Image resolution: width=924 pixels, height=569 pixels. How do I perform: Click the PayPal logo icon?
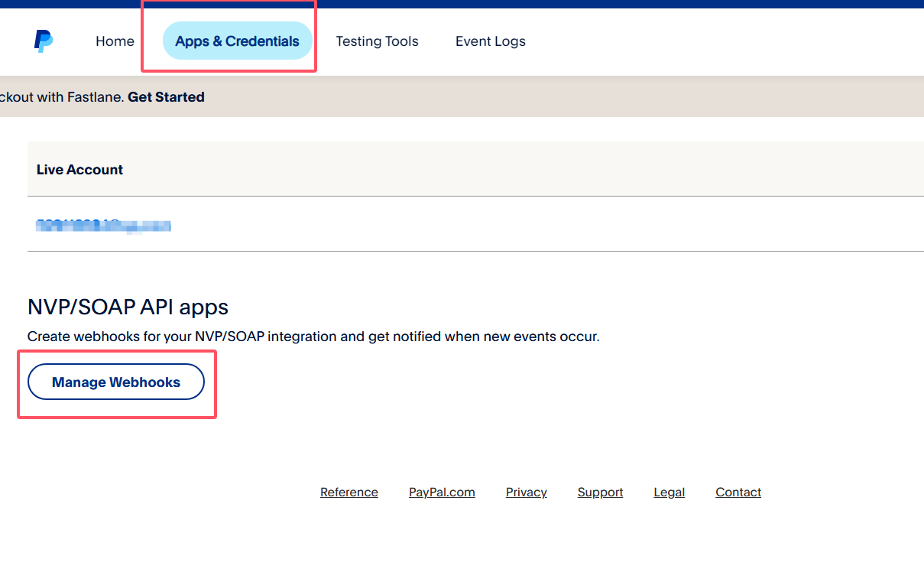click(x=44, y=41)
